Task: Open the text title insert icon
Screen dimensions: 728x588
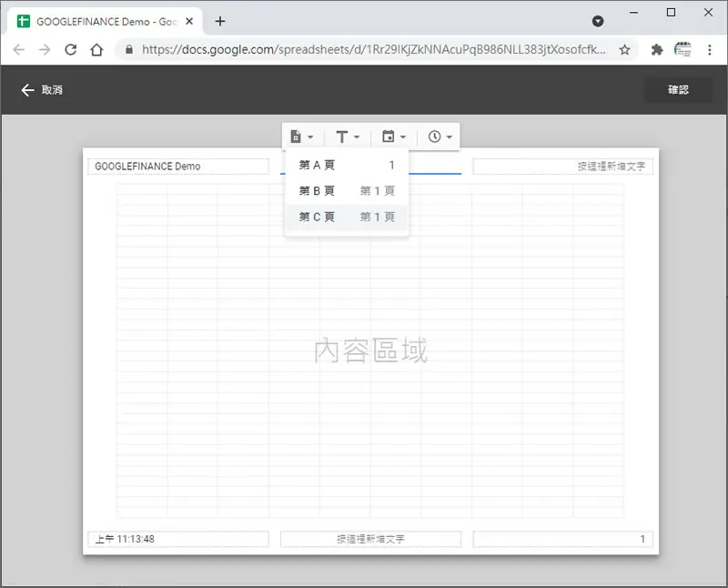Action: click(342, 137)
